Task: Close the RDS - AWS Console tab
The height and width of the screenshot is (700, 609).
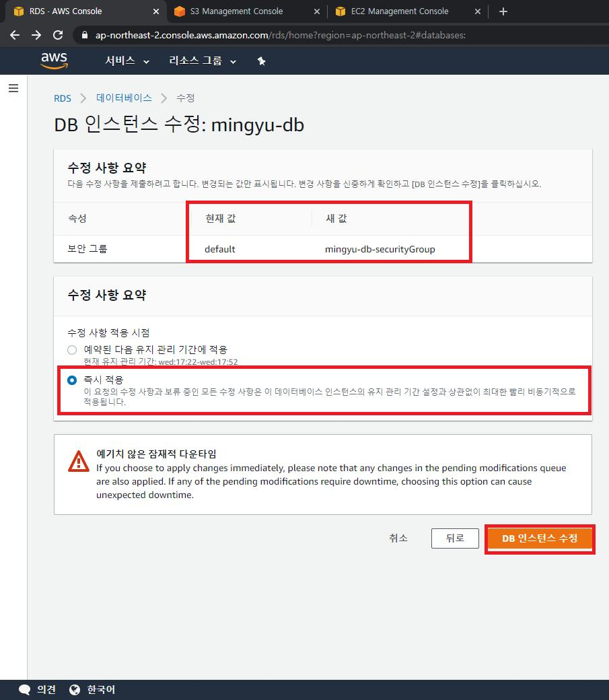Action: click(156, 11)
